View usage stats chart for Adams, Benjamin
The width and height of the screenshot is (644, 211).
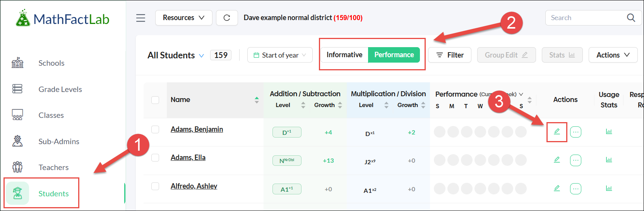pyautogui.click(x=609, y=132)
